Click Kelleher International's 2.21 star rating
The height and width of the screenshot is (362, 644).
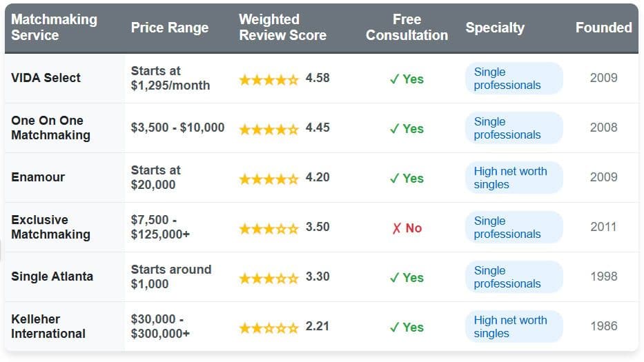(269, 328)
